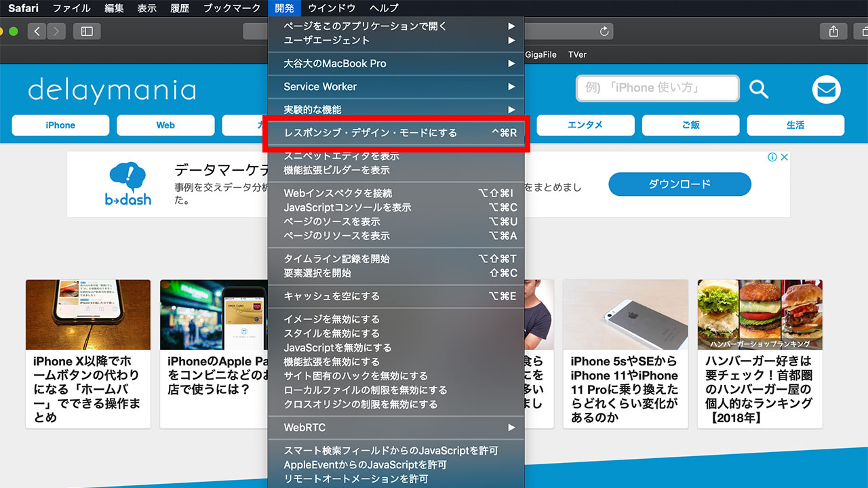Toggle AppleEventからのJavaScriptを許可
The image size is (868, 488).
(x=396, y=464)
